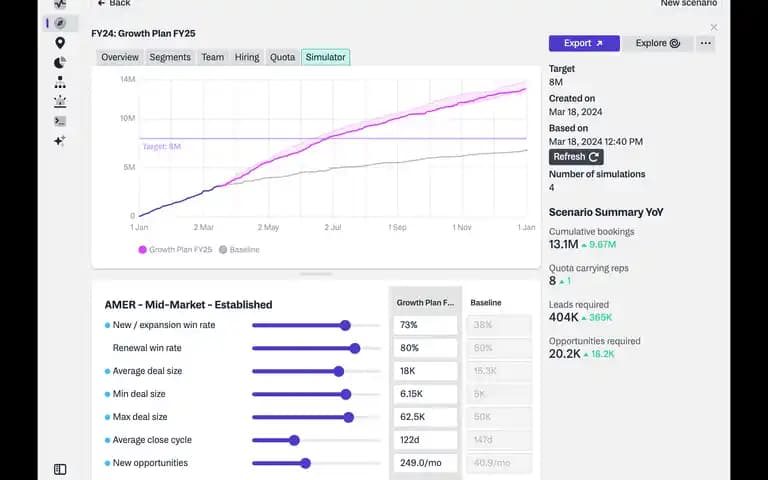This screenshot has width=768, height=480.
Task: Edit the 62.5K max deal size field
Action: 425,417
